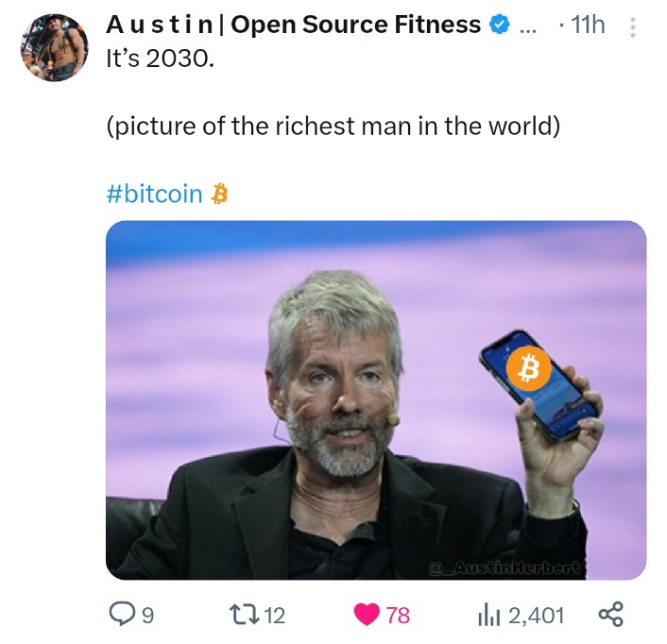Open the author's profile avatar

55,47
